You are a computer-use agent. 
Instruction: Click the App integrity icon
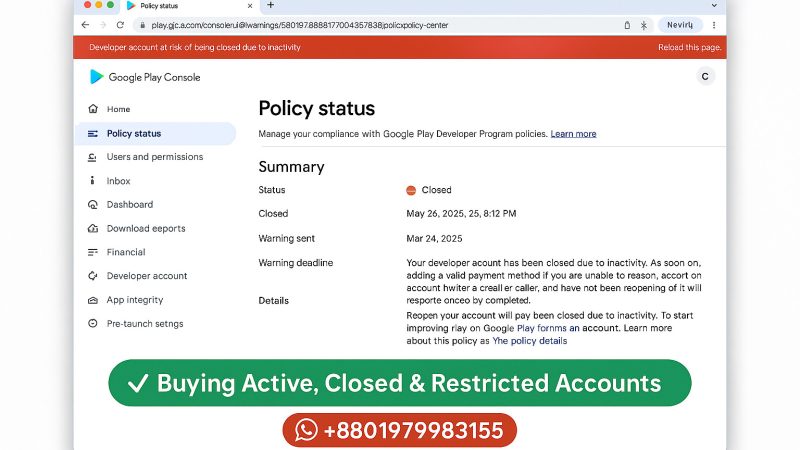[93, 300]
